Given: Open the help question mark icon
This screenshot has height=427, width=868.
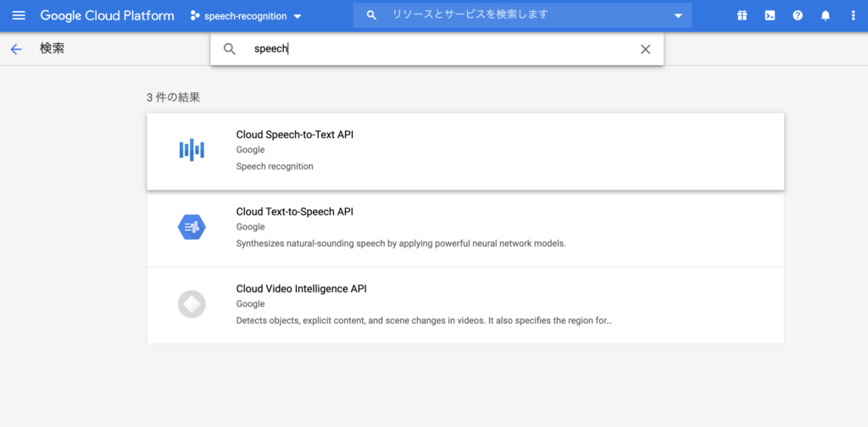Looking at the screenshot, I should coord(798,15).
